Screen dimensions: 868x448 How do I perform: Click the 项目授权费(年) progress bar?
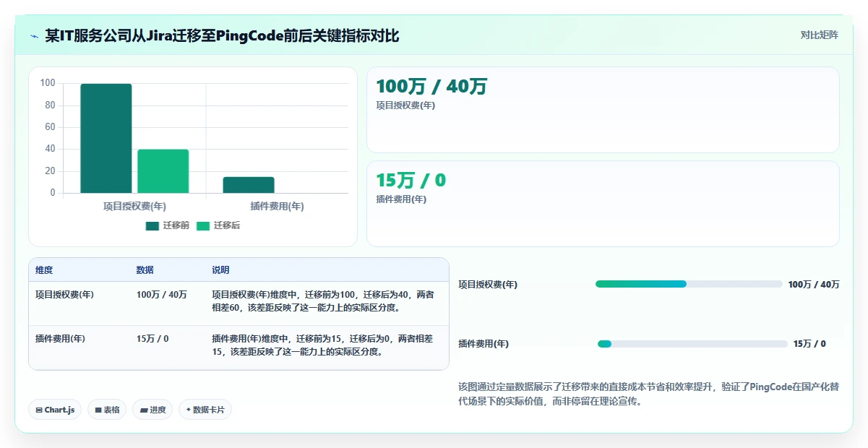[x=688, y=284]
